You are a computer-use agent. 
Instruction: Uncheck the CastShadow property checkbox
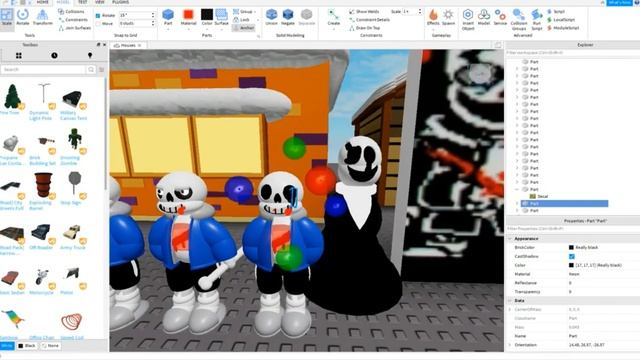tap(571, 256)
